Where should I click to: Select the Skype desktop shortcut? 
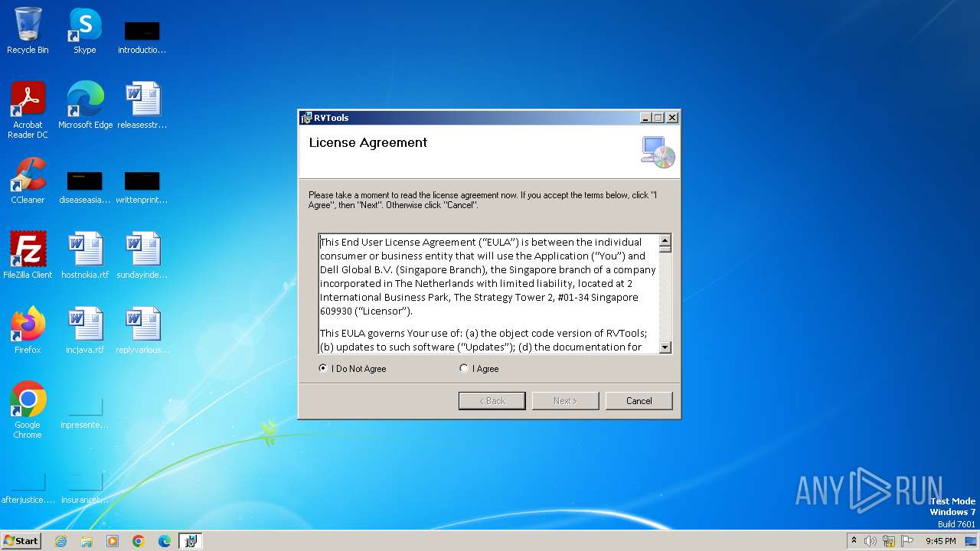tap(84, 31)
